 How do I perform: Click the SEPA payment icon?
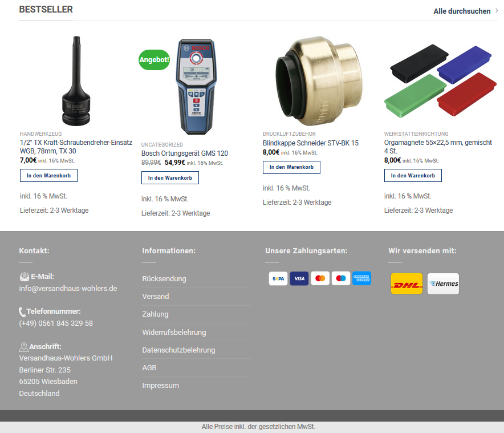click(278, 278)
